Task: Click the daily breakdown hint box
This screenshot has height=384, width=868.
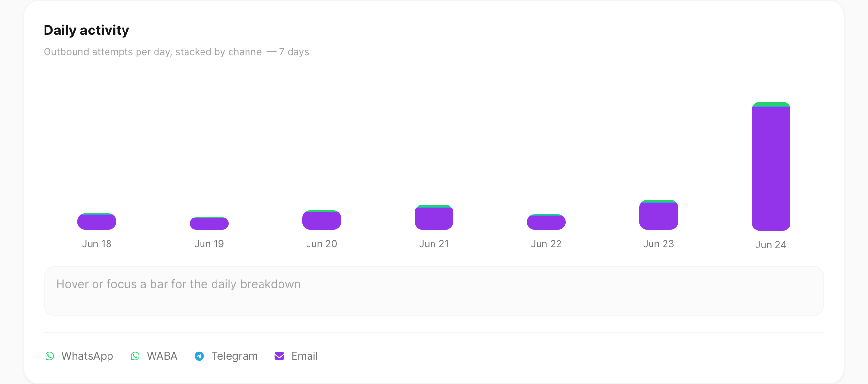Action: pyautogui.click(x=434, y=291)
